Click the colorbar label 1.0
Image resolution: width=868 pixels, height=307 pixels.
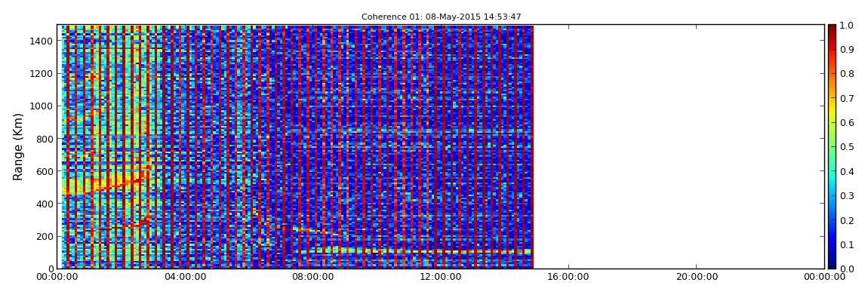[x=847, y=26]
